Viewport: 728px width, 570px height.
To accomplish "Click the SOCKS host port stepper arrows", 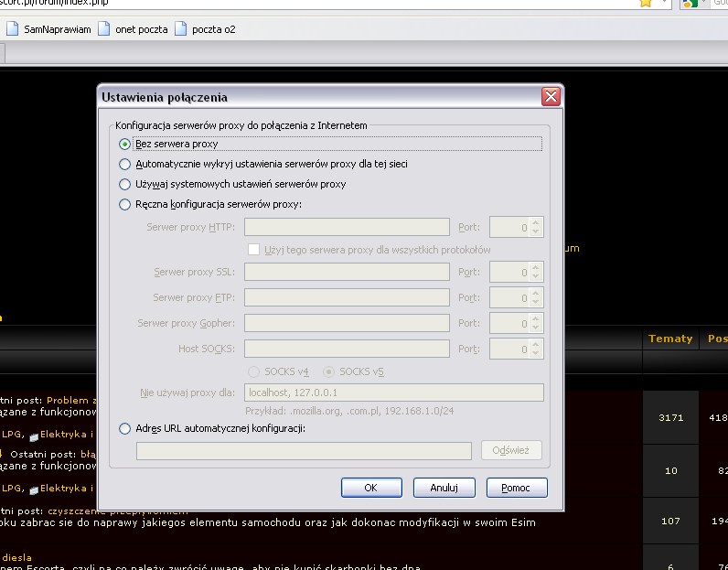I will point(536,349).
